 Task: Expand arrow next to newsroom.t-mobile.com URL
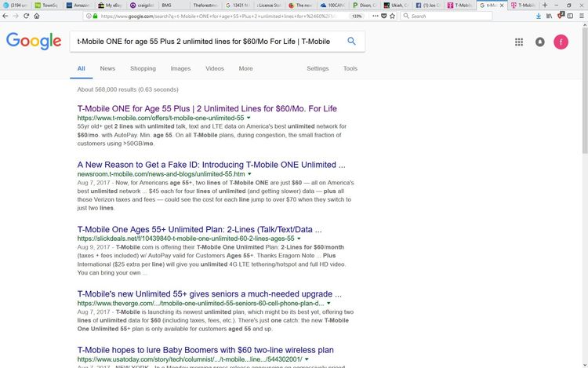pyautogui.click(x=249, y=174)
